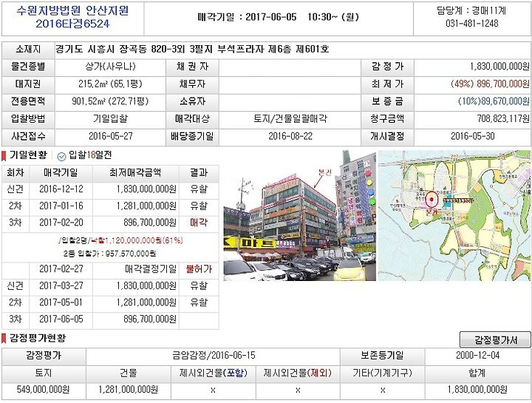Screen dimensions: 532x403
Task: Click building value 1,281,000,000원 in appraisal table
Action: 129,390
